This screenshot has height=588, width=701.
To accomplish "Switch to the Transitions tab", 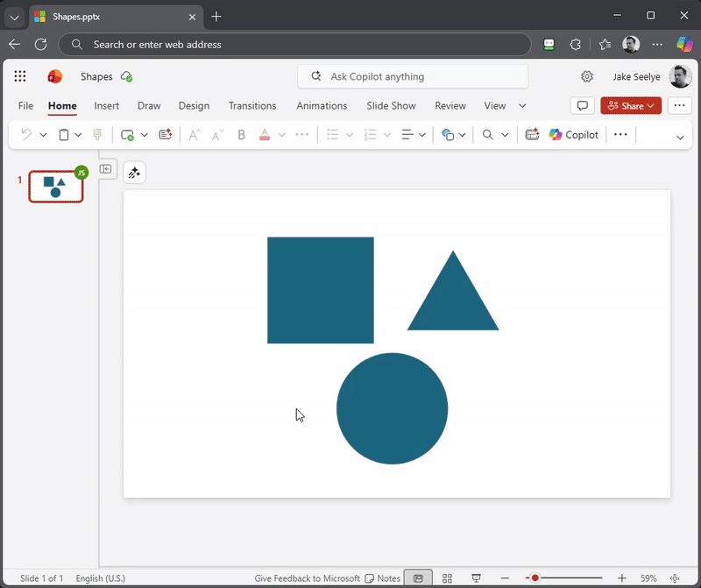I will pos(252,106).
